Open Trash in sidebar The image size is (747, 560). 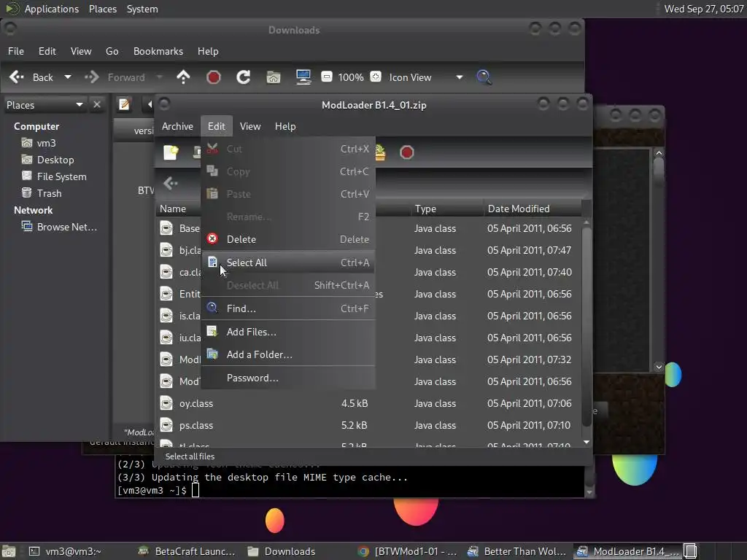tap(49, 193)
